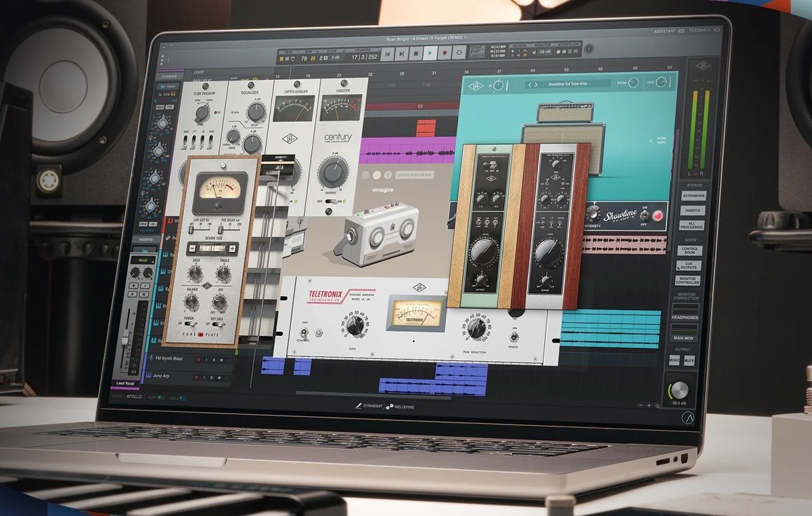
Task: Select Main Mon monitor correction
Action: click(683, 332)
